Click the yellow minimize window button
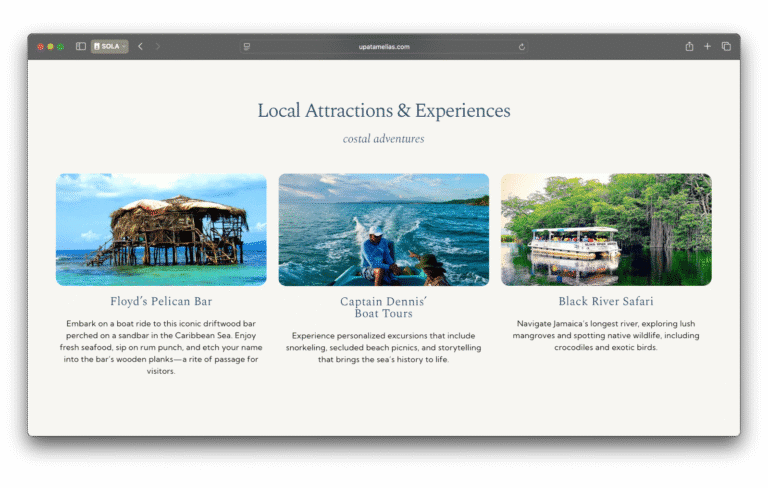Image resolution: width=768 pixels, height=488 pixels. click(51, 46)
